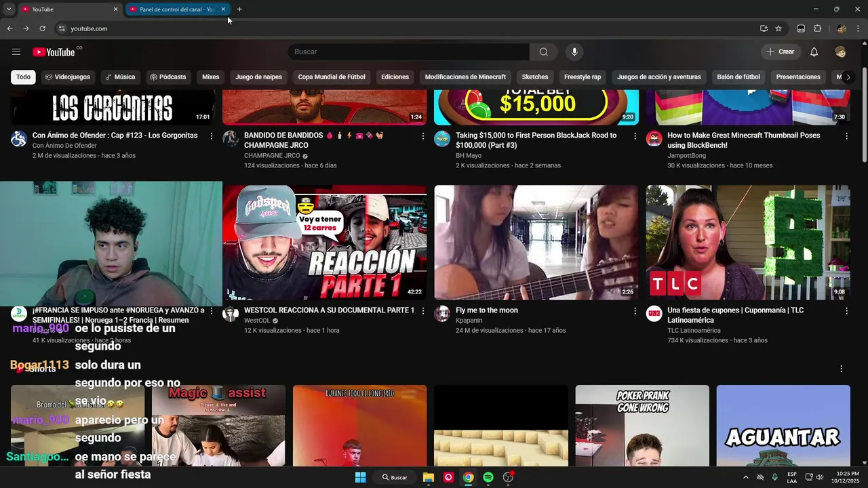Open File Explorer from taskbar
This screenshot has width=868, height=488.
(429, 477)
